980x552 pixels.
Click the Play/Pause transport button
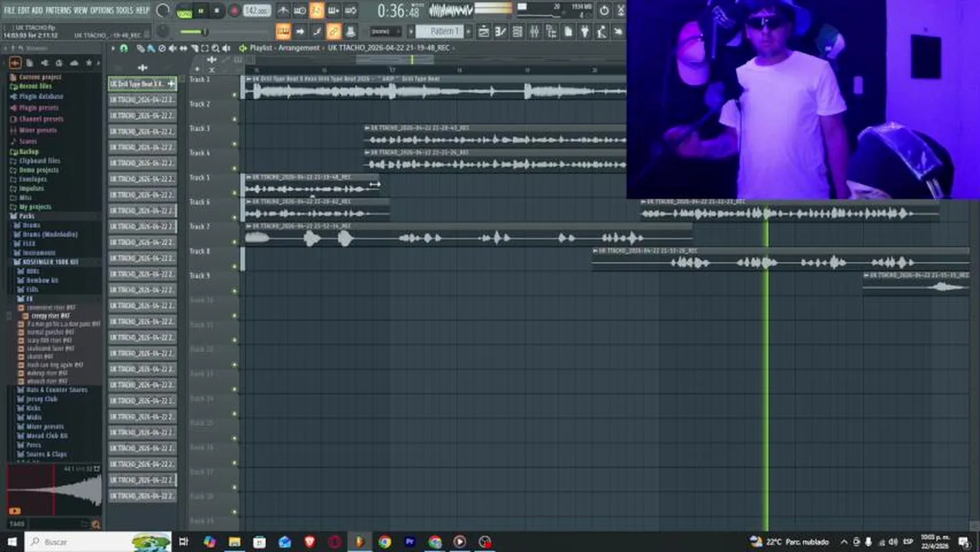coord(201,11)
